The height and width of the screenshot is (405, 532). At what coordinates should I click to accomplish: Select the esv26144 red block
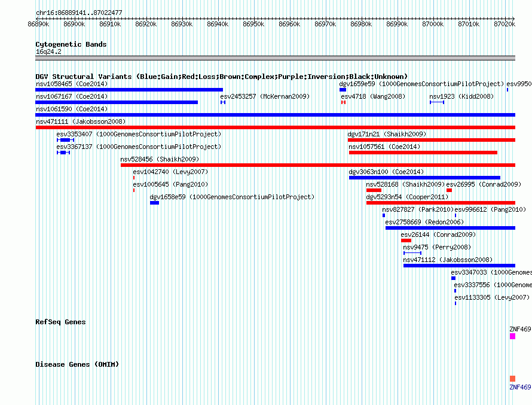pos(406,240)
